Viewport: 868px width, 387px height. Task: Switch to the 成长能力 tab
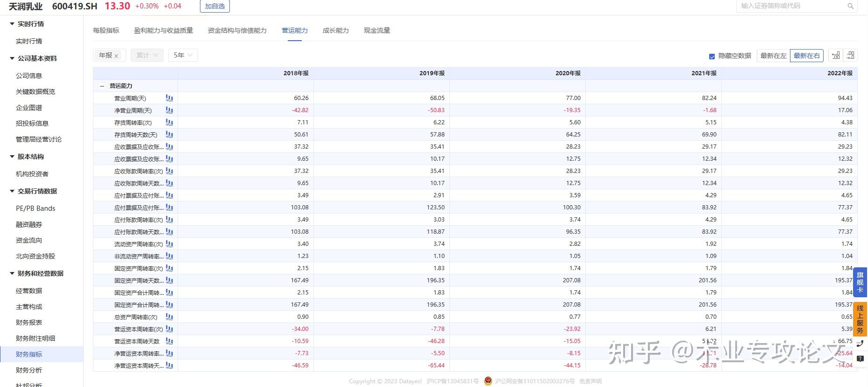click(335, 30)
